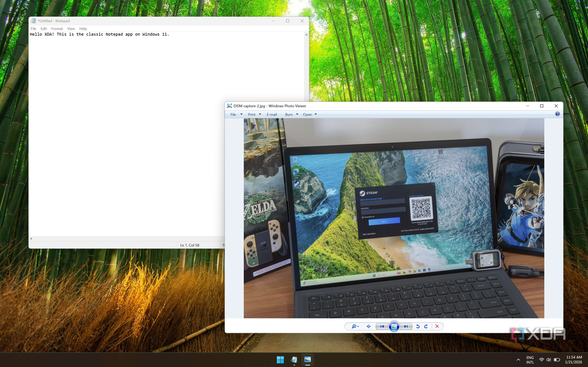Click the Fit to window icon
Screen dimensions: 588x367
pyautogui.click(x=368, y=326)
